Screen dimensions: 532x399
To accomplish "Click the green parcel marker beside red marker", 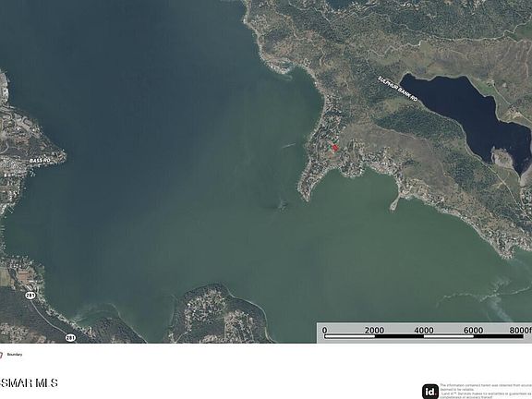I will [330, 148].
